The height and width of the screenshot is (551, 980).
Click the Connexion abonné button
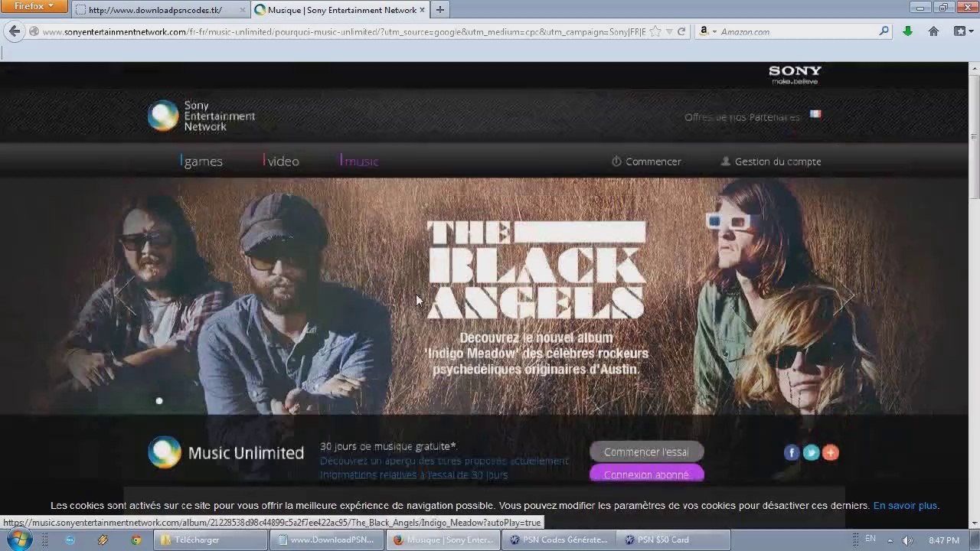[x=646, y=474]
